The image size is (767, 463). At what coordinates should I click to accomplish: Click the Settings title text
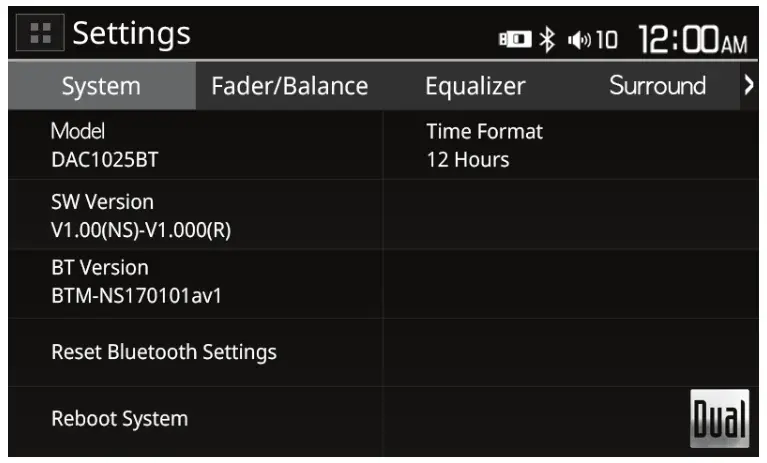(131, 34)
